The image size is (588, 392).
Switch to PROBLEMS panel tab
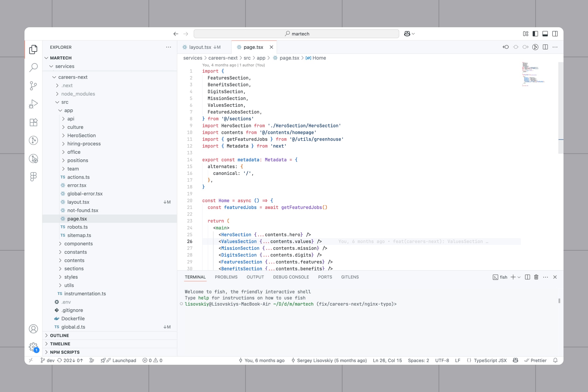[x=226, y=277]
